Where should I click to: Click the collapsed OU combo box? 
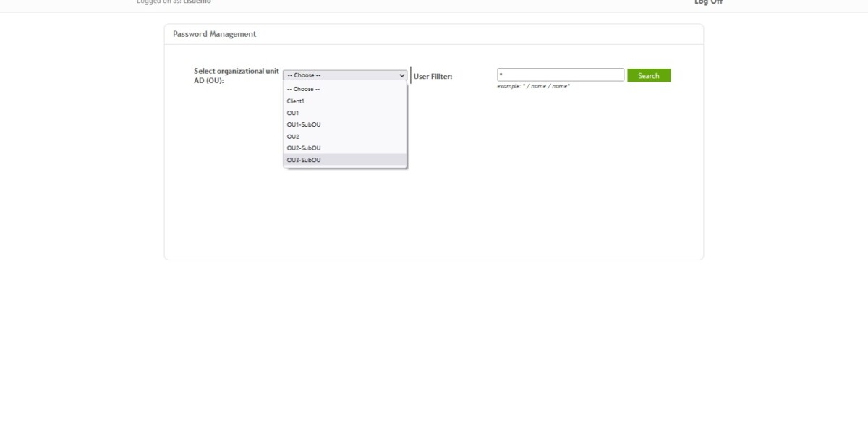pos(340,75)
